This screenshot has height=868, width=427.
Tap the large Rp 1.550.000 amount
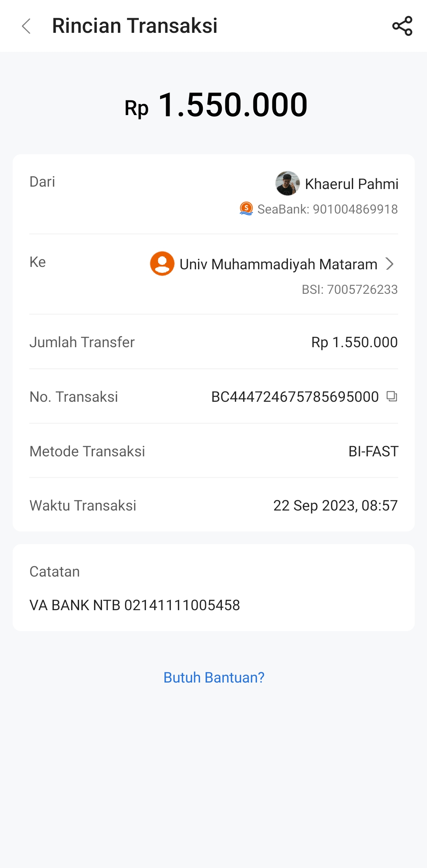click(x=216, y=105)
